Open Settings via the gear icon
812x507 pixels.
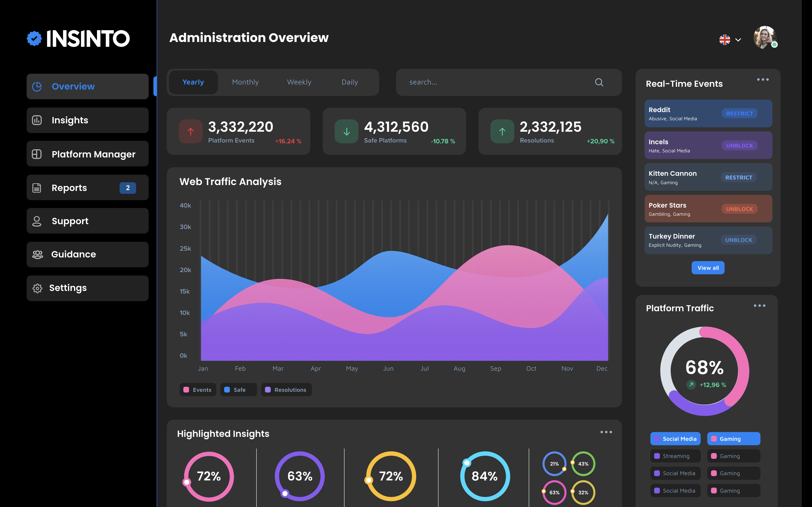37,288
